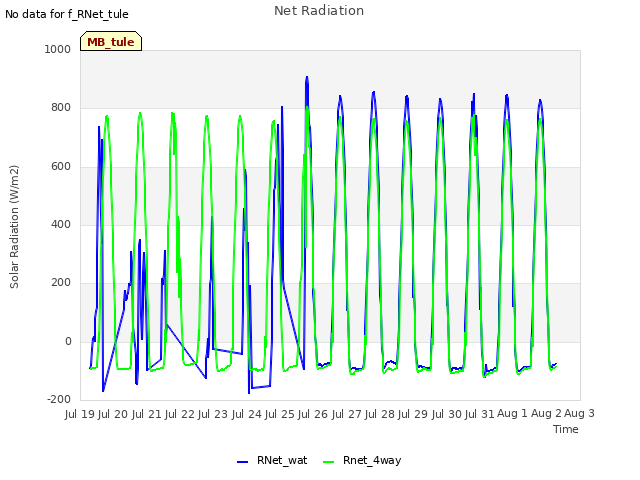Click the 400 y-axis tick label
Image resolution: width=640 pixels, height=480 pixels.
coord(61,224)
